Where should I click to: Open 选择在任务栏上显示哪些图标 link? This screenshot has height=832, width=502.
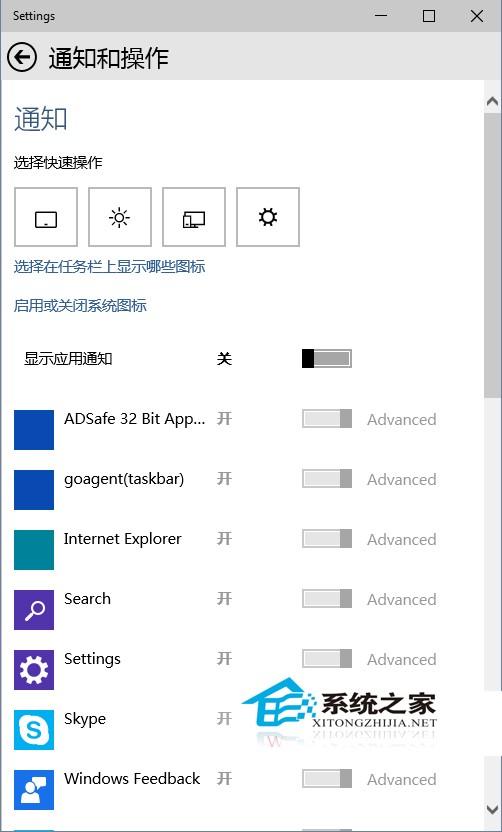click(x=109, y=266)
